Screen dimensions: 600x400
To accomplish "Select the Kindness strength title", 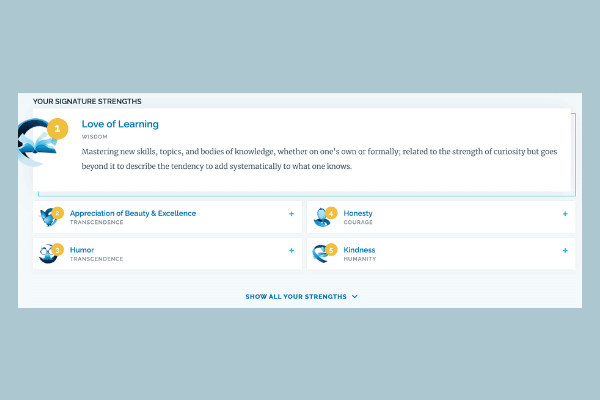I will tap(359, 250).
